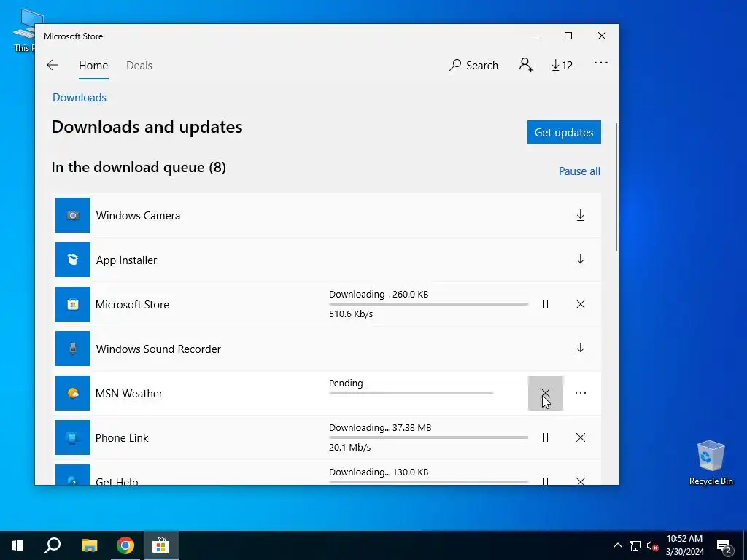Screen dimensions: 747x560
Task: Click the Windows Camera app icon
Action: pos(73,215)
